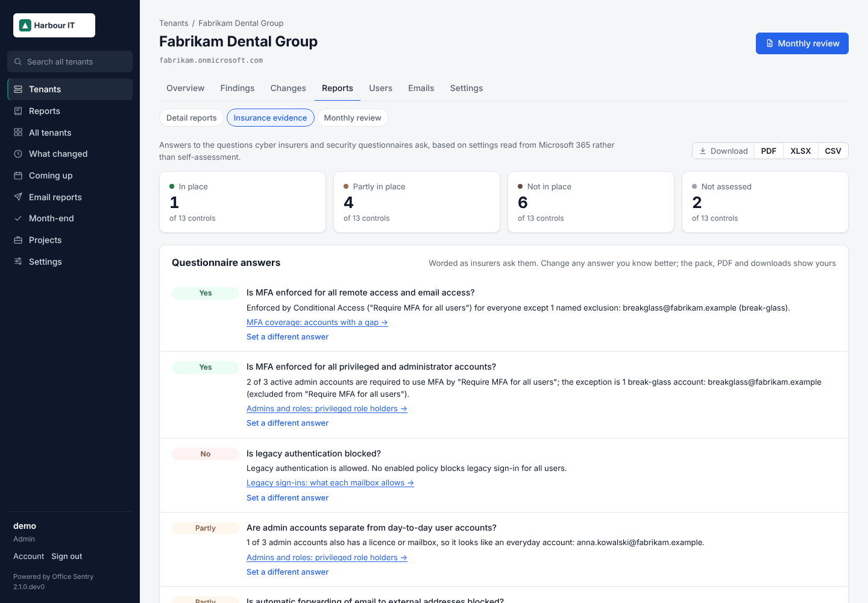Image resolution: width=868 pixels, height=603 pixels.
Task: Click the Month-end checkmark icon
Action: point(18,218)
